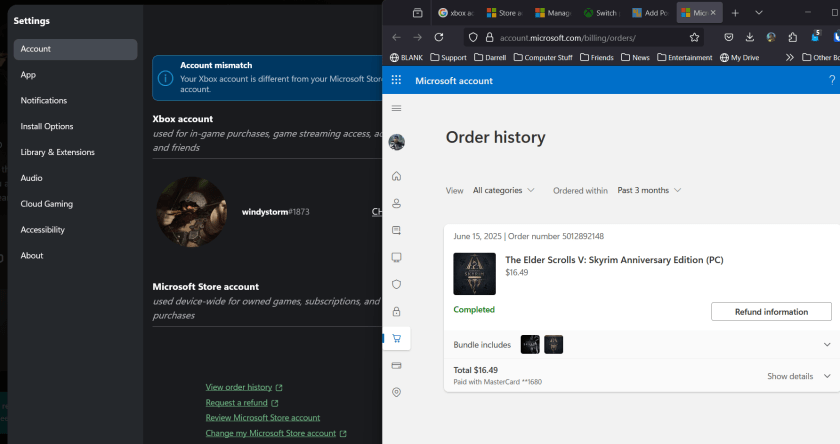Open the Privacy shield icon in sidebar

(x=397, y=284)
